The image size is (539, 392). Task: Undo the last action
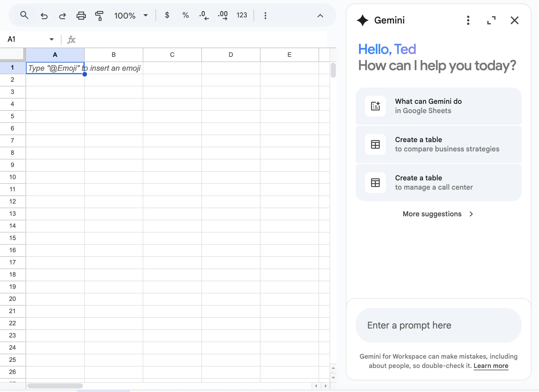point(44,16)
